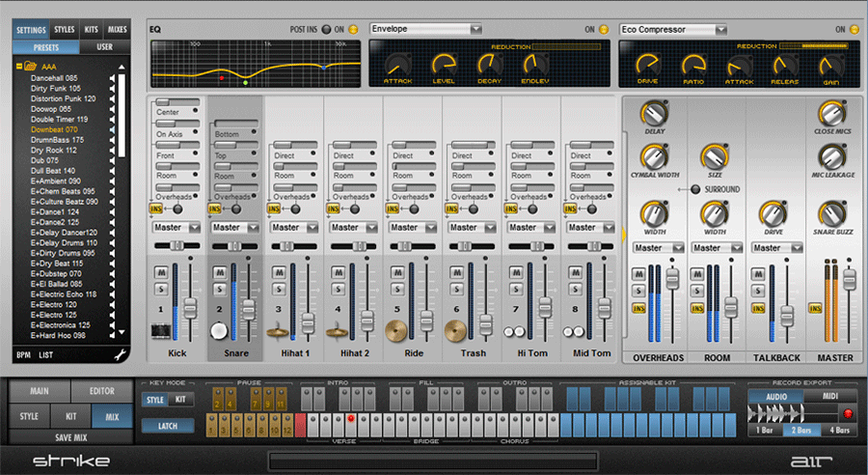Open the Envelope effect dropdown
The height and width of the screenshot is (475, 868).
[x=425, y=29]
